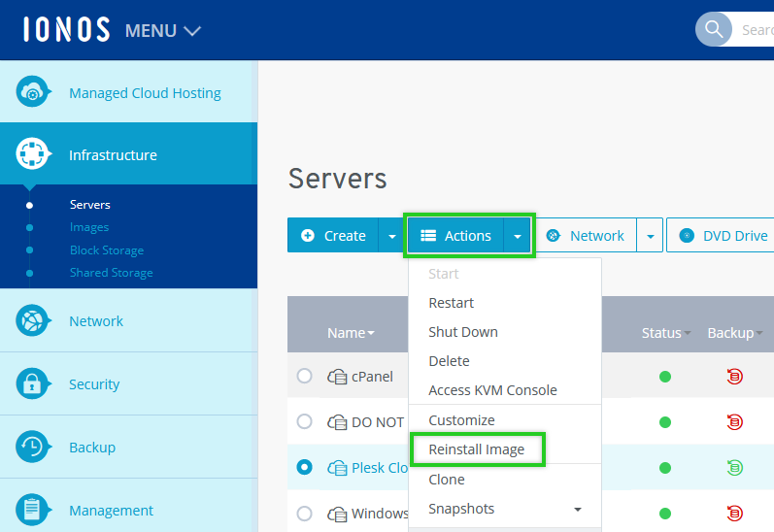This screenshot has width=774, height=532.
Task: Choose Access KVM Console menu entry
Action: [492, 390]
